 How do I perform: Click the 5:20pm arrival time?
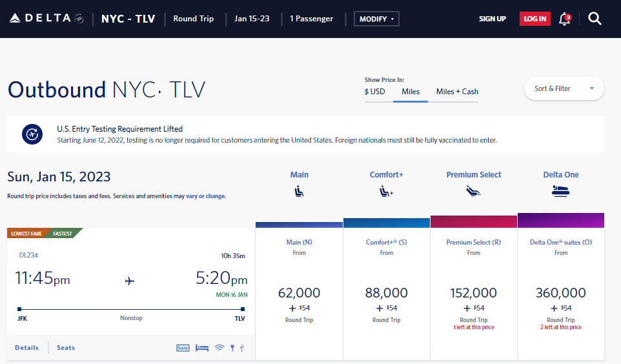coord(221,278)
